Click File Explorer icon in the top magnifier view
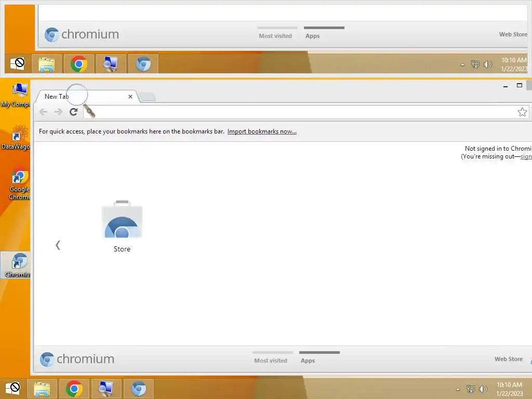Image resolution: width=532 pixels, height=399 pixels. tap(46, 64)
